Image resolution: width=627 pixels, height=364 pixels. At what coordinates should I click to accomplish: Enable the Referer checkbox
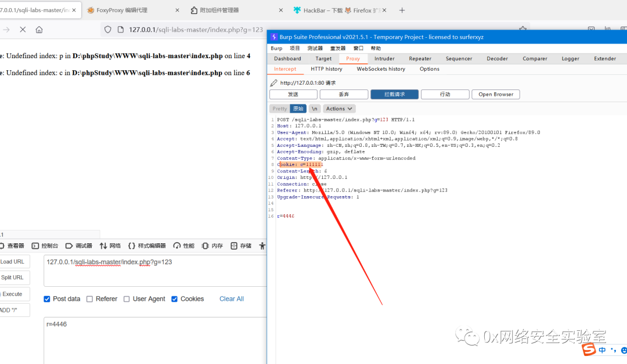tap(89, 299)
